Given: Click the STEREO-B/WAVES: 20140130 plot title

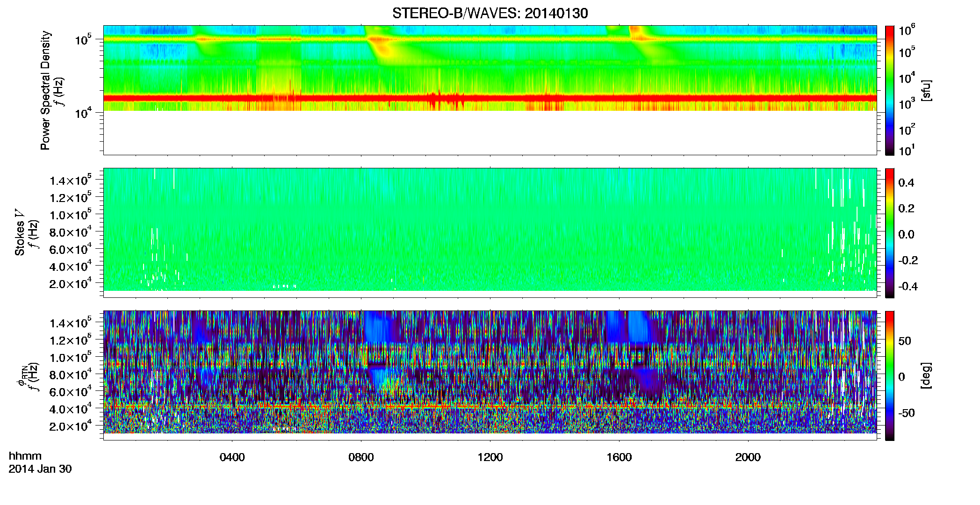Looking at the screenshot, I should [490, 13].
